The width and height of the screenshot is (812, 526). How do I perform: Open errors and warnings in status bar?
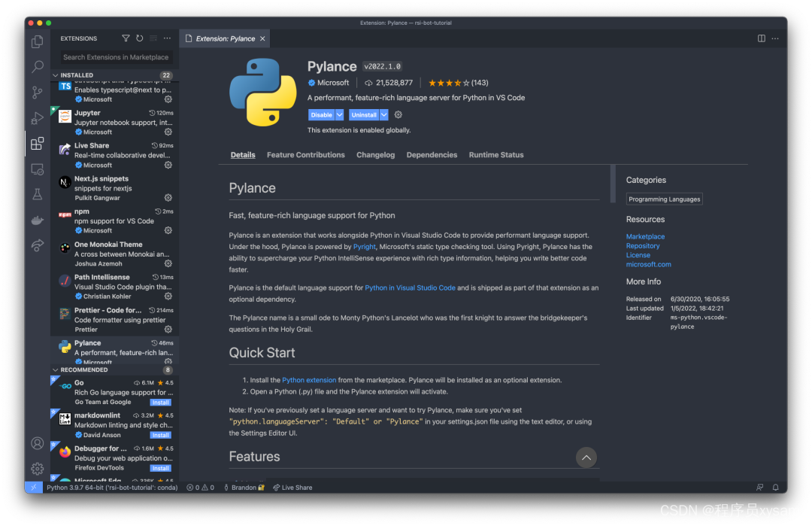(x=201, y=488)
